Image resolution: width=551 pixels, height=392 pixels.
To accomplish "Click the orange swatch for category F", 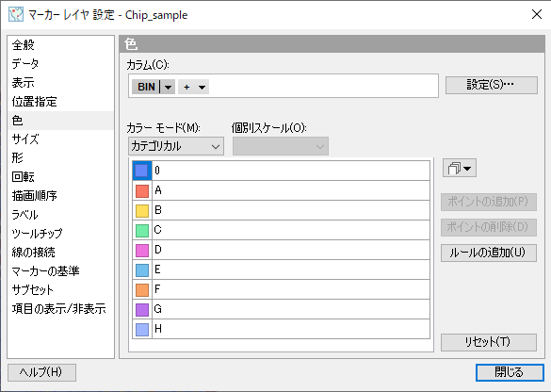I will click(x=142, y=289).
